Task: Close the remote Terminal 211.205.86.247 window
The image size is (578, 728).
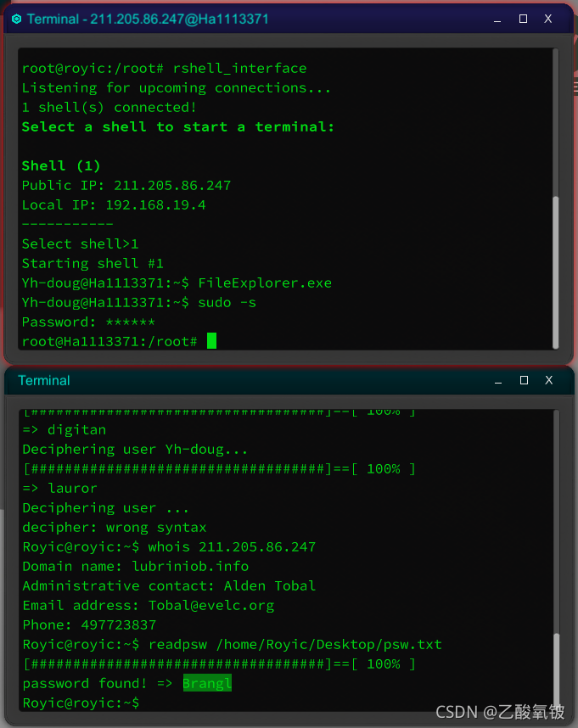Action: coord(548,19)
